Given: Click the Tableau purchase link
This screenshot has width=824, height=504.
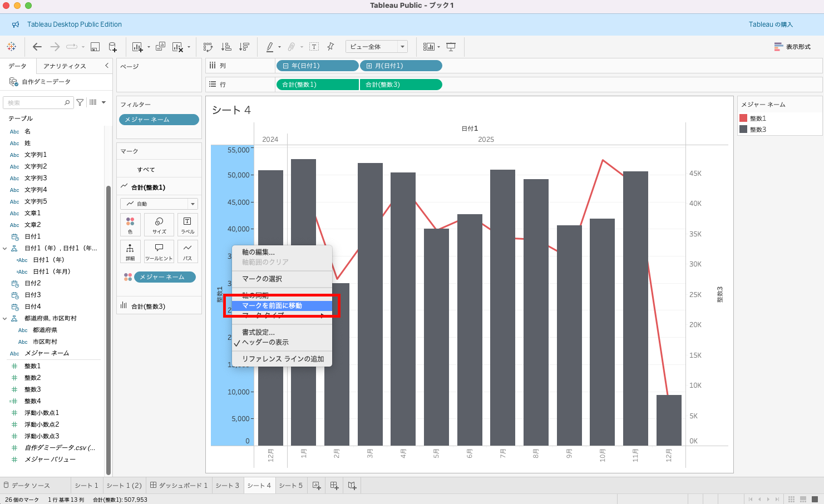Looking at the screenshot, I should coord(771,24).
